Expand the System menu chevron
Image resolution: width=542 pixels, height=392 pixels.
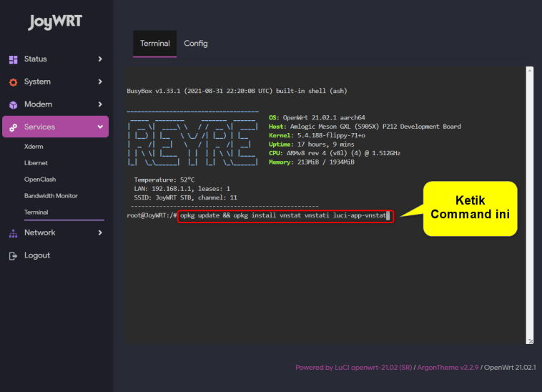coord(100,82)
